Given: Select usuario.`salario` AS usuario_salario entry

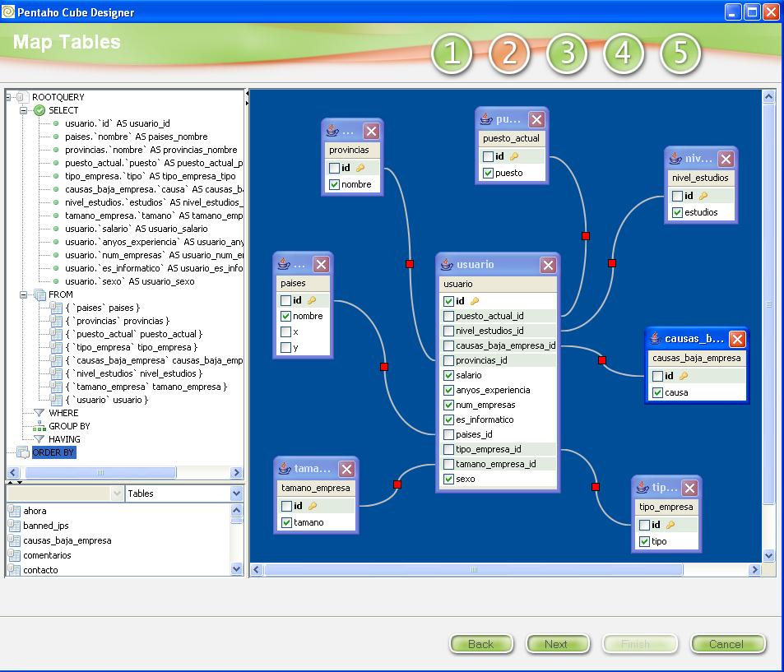Looking at the screenshot, I should 136,229.
